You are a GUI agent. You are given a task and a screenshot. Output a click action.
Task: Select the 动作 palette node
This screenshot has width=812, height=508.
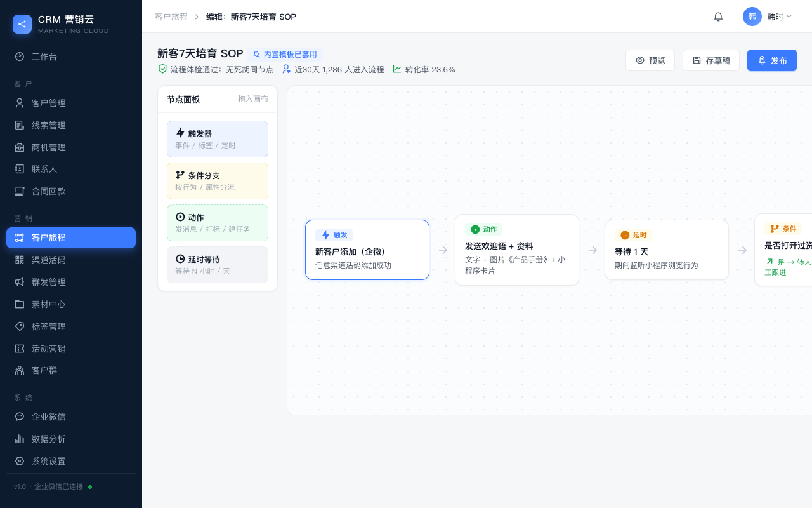[218, 223]
